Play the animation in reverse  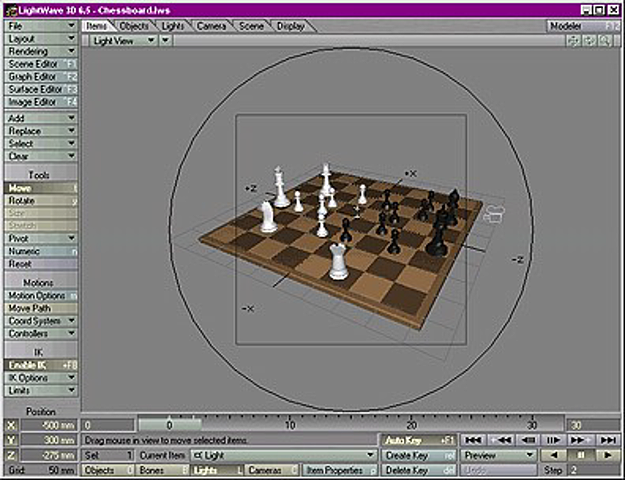coord(553,455)
